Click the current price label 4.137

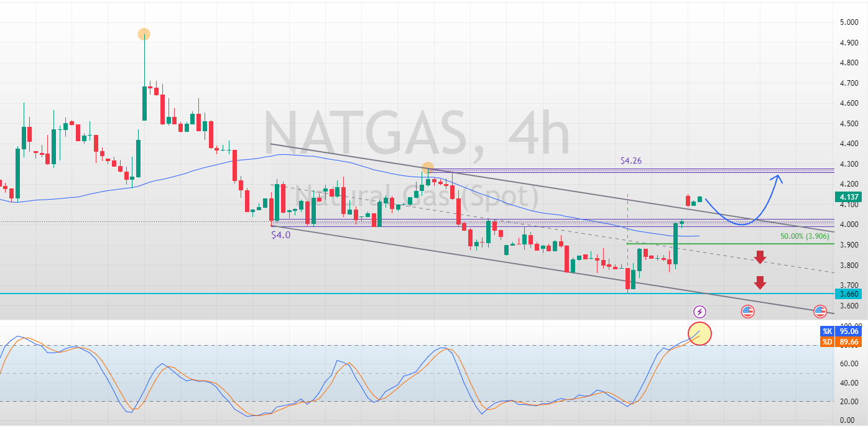click(848, 198)
